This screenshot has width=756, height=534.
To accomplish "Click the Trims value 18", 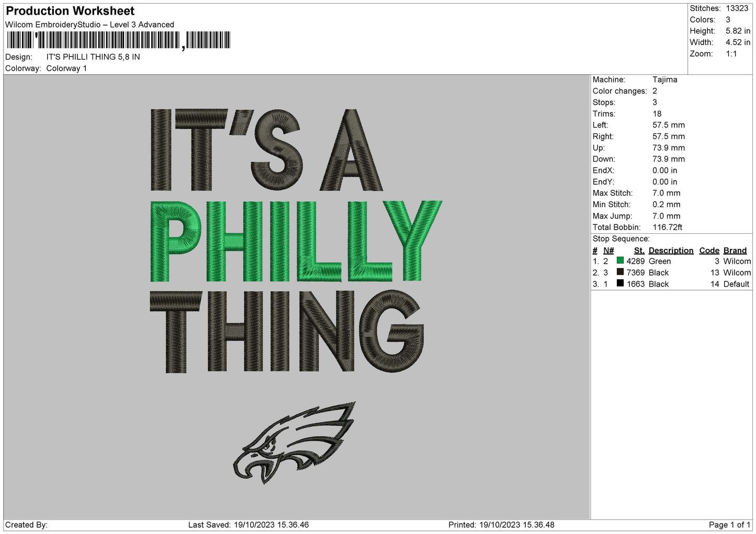I will [x=657, y=113].
